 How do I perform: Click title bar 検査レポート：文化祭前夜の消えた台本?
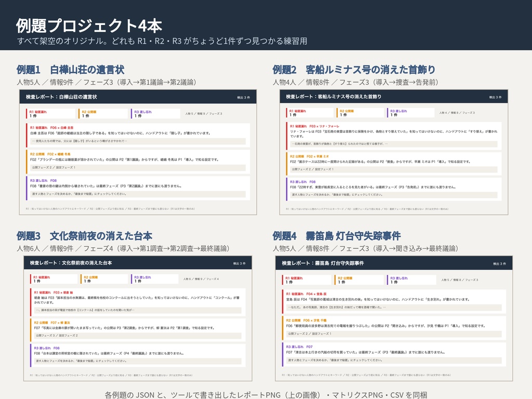coord(138,262)
